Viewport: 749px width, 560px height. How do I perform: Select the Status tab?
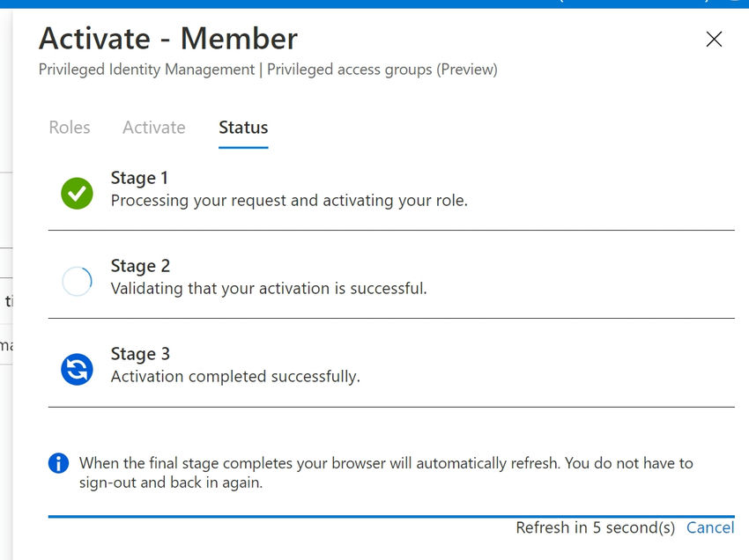tap(243, 128)
